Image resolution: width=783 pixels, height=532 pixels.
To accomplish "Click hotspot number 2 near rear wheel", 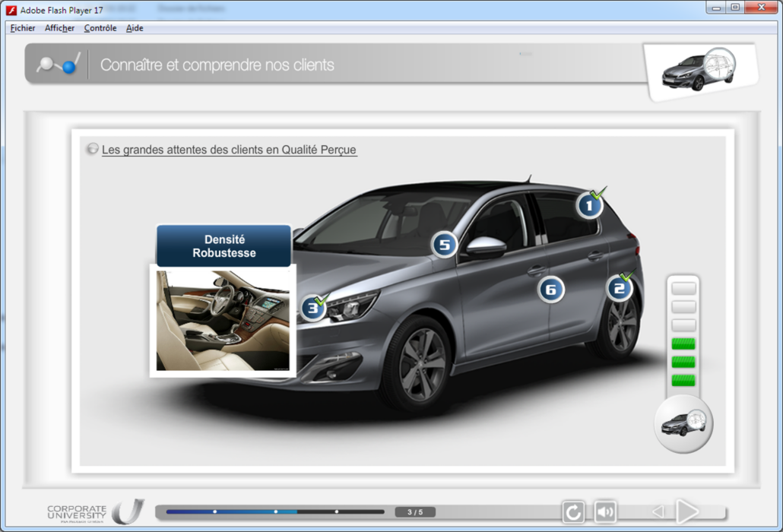I will click(x=620, y=289).
